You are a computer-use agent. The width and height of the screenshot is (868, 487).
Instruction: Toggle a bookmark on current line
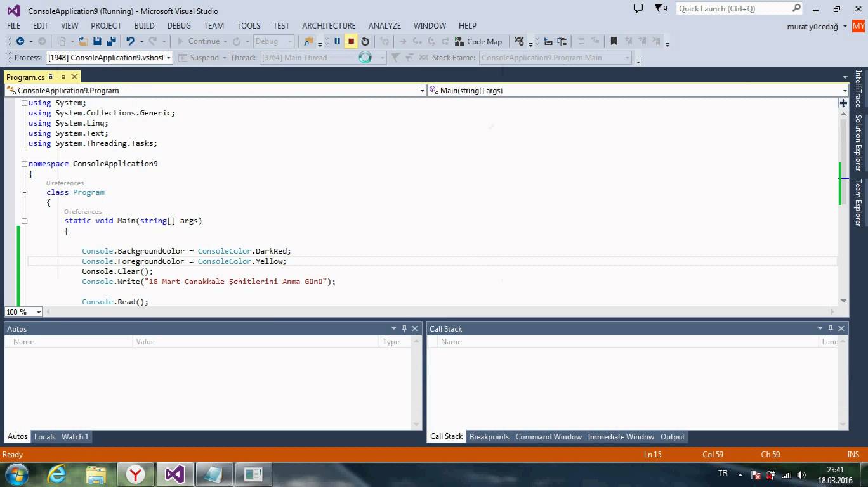[613, 41]
